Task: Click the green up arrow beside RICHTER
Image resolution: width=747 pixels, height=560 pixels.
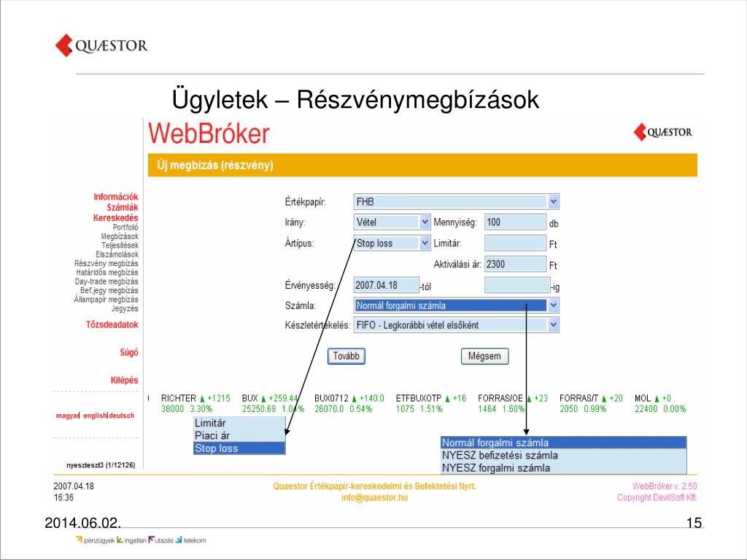Action: click(202, 399)
